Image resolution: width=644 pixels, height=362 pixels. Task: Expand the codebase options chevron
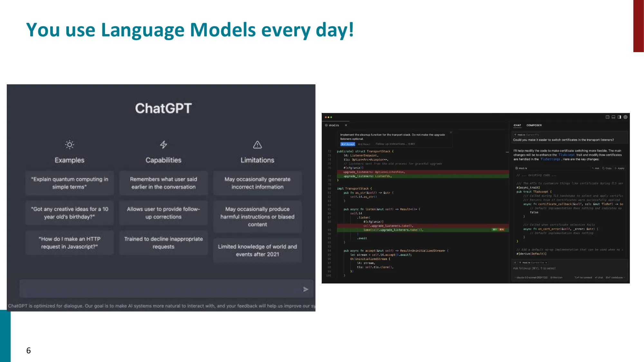tap(624, 277)
